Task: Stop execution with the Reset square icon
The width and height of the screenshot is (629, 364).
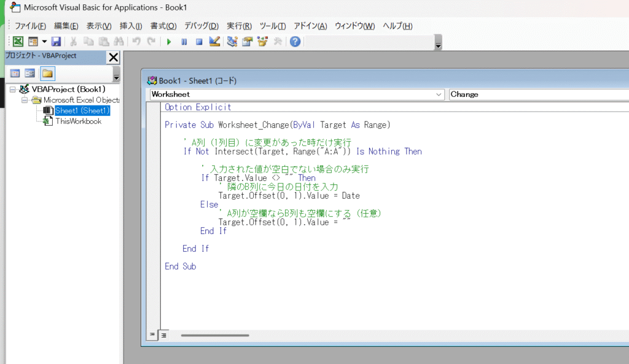Action: click(x=198, y=42)
